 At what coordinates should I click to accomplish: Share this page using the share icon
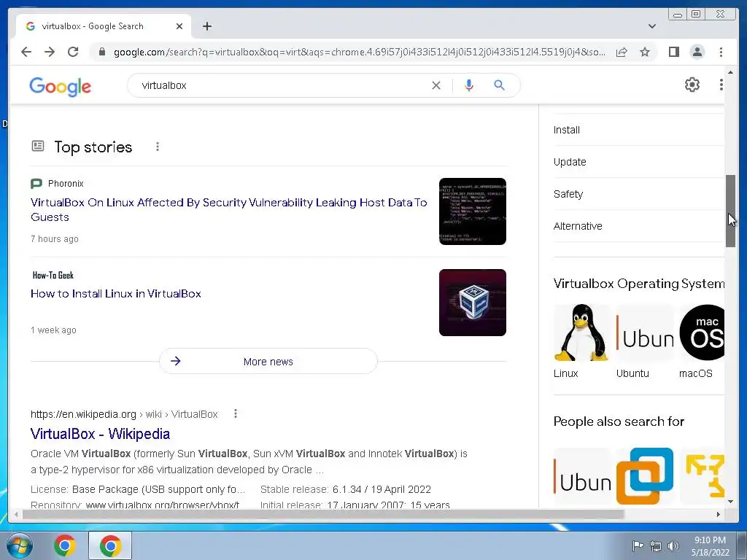tap(622, 52)
